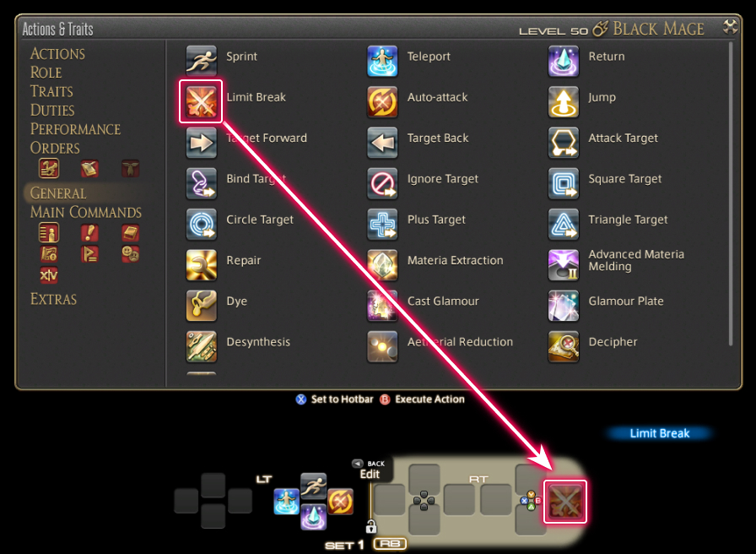Choose the Return crystal icon
The height and width of the screenshot is (554, 756).
(x=563, y=61)
